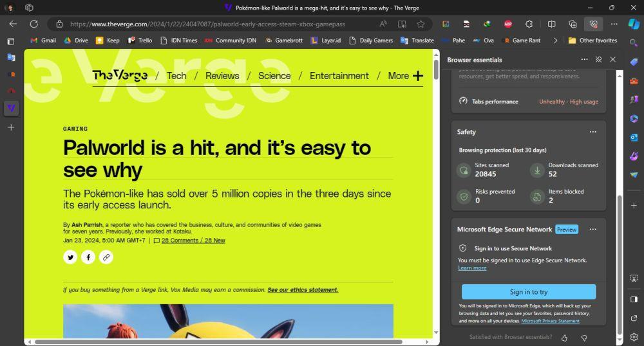
Task: Reload the current Verge page
Action: click(x=33, y=24)
